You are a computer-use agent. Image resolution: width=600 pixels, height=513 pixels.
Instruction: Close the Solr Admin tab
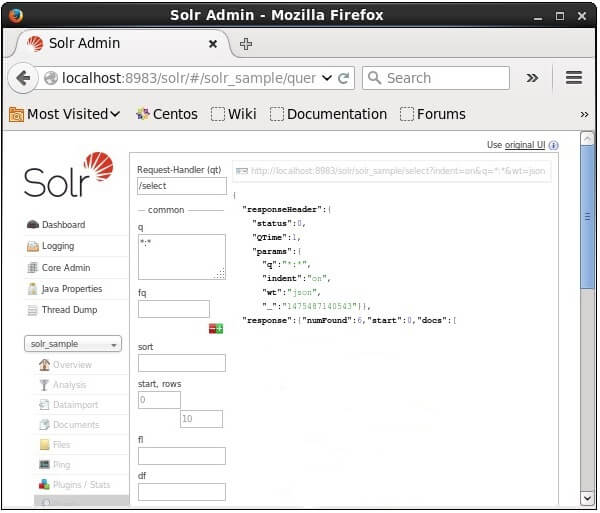click(213, 44)
